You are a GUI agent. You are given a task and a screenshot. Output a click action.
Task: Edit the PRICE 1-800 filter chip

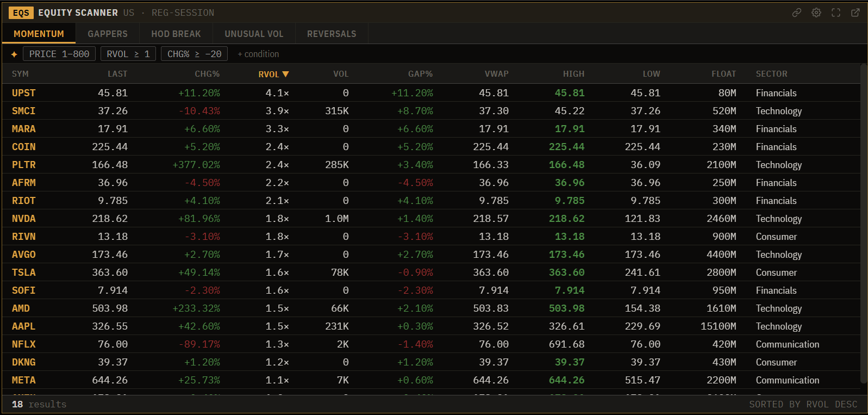click(59, 54)
